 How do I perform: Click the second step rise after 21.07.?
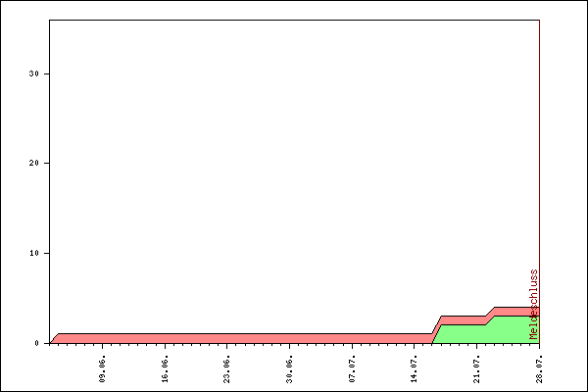point(489,319)
